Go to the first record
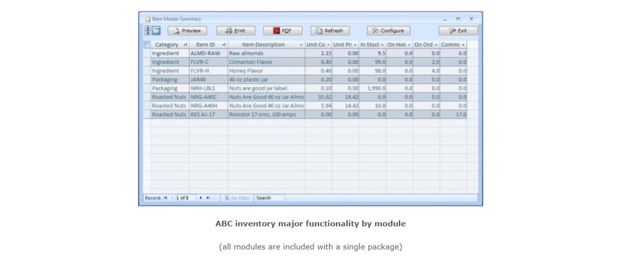Viewport: 644px width, 256px height. point(165,198)
